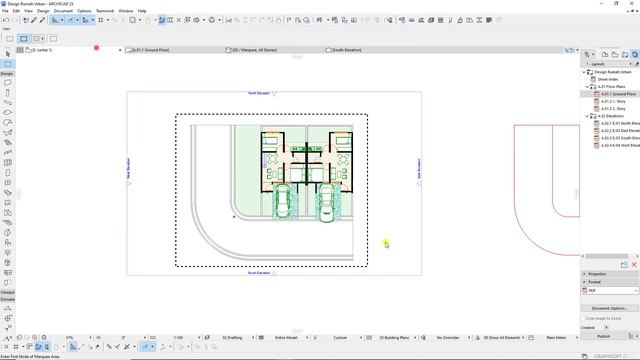Select the Column tool
This screenshot has width=640, height=360.
tap(8, 93)
